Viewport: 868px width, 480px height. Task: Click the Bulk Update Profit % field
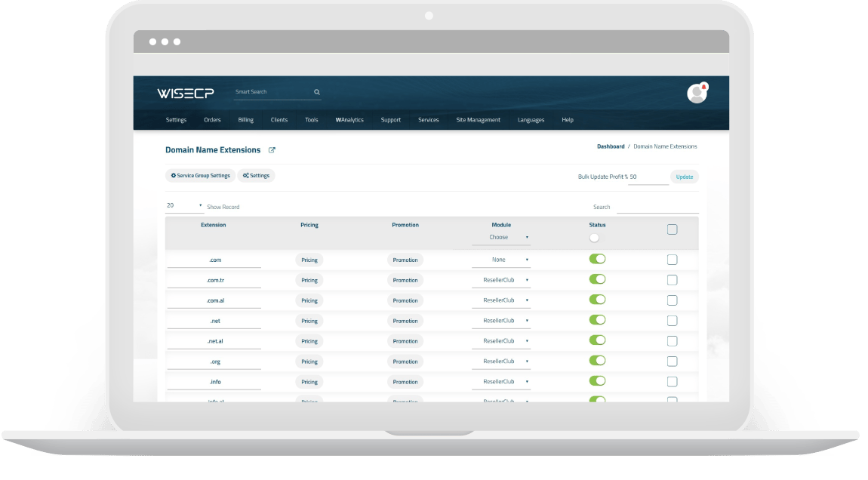pyautogui.click(x=648, y=177)
